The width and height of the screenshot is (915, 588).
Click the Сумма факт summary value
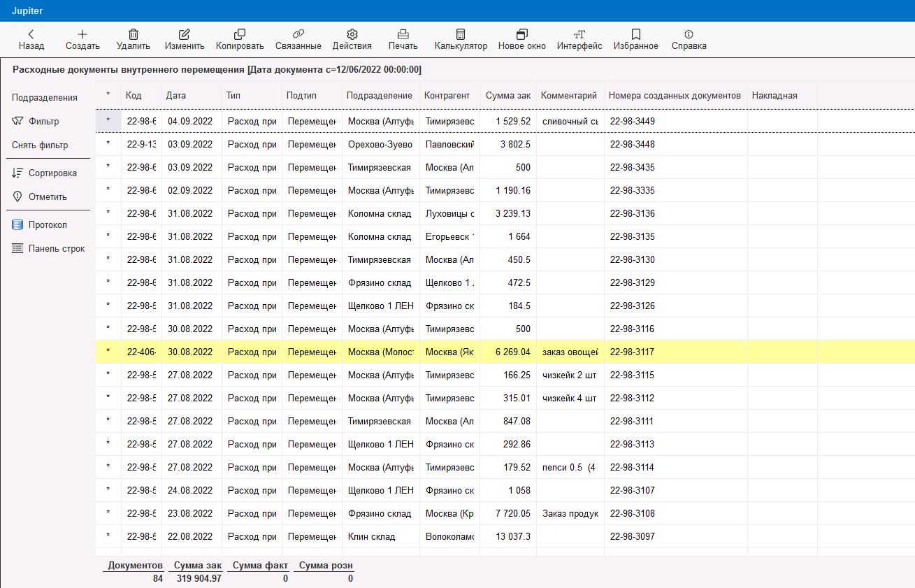tap(285, 578)
